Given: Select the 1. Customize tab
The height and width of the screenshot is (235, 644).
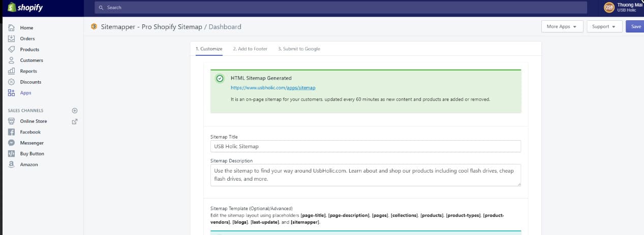Looking at the screenshot, I should [x=209, y=49].
